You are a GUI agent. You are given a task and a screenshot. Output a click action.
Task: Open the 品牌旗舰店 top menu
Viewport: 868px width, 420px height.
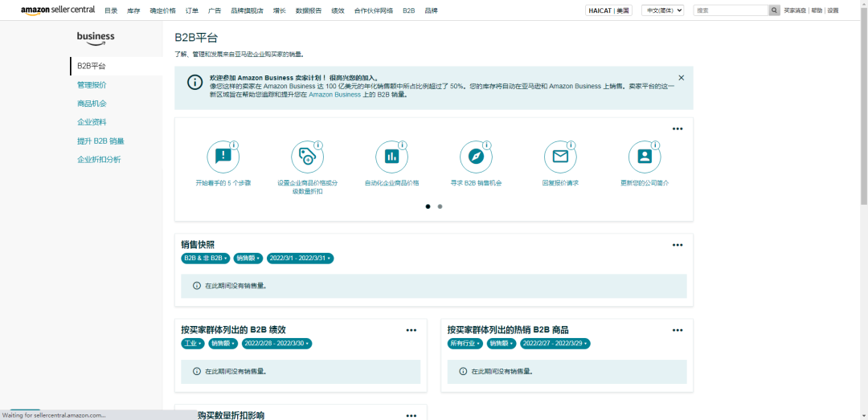point(247,10)
